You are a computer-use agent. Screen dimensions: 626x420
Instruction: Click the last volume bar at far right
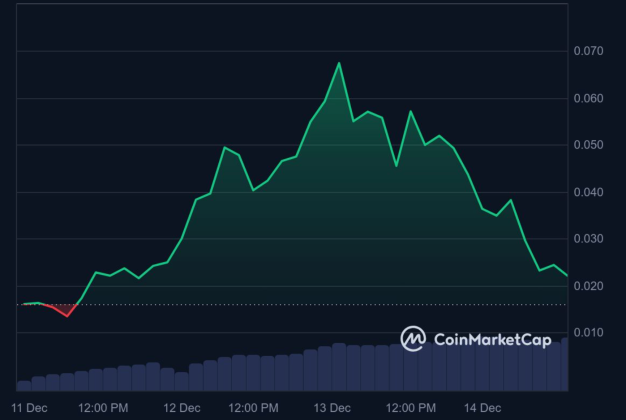point(565,365)
